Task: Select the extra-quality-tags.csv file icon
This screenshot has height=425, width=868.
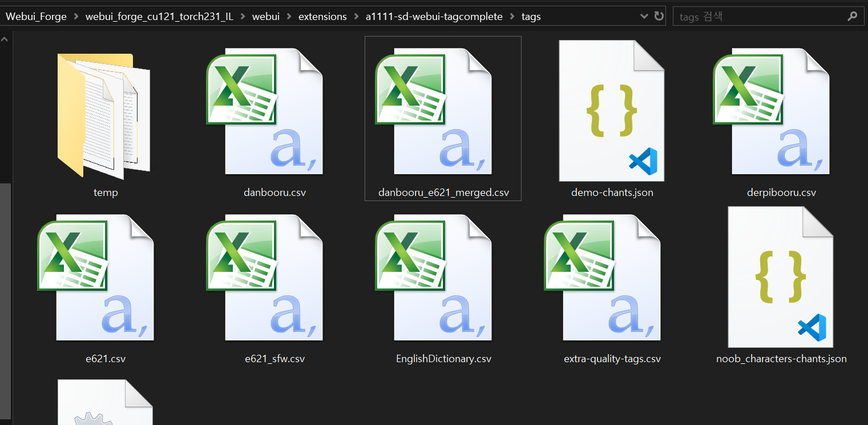Action: [602, 278]
